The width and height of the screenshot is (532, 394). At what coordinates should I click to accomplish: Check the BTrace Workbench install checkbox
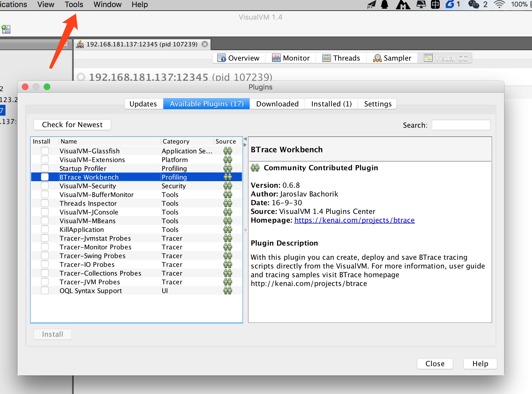pyautogui.click(x=45, y=177)
